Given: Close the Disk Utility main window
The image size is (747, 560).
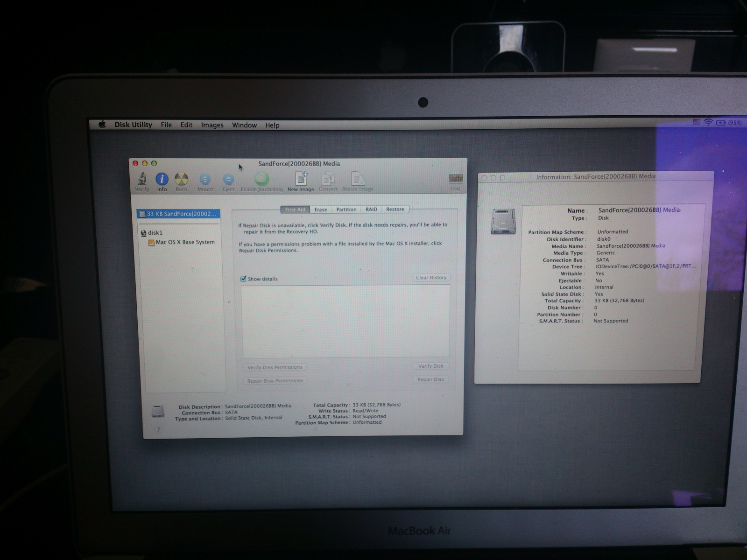Looking at the screenshot, I should (135, 163).
